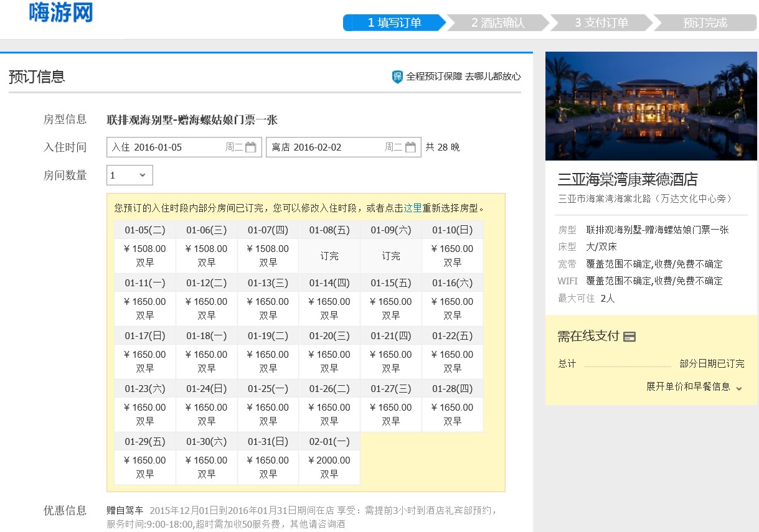759x532 pixels.
Task: Click the 赠自驾车 promotion label
Action: coord(125,511)
